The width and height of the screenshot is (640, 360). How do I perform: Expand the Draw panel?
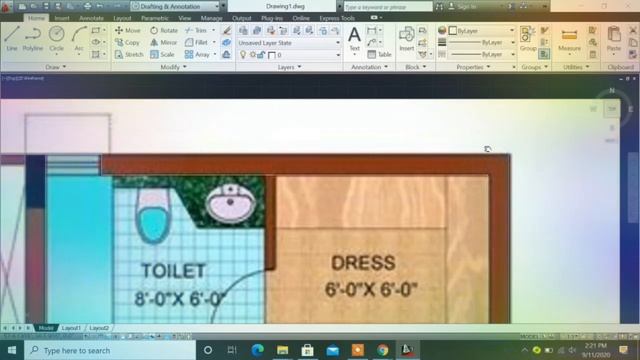tap(56, 67)
